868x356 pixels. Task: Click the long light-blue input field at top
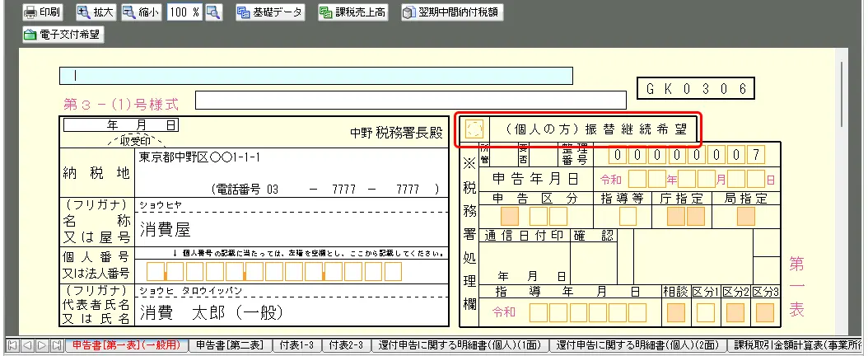point(315,76)
